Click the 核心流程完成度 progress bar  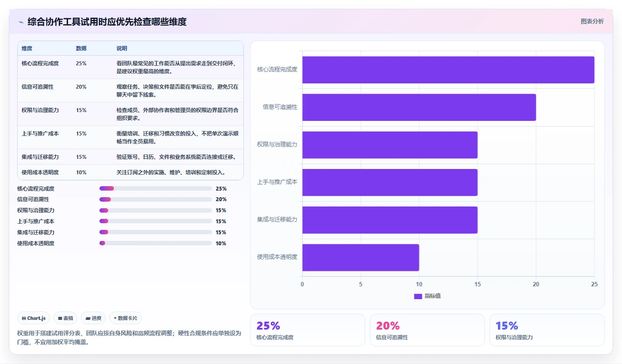tap(155, 188)
